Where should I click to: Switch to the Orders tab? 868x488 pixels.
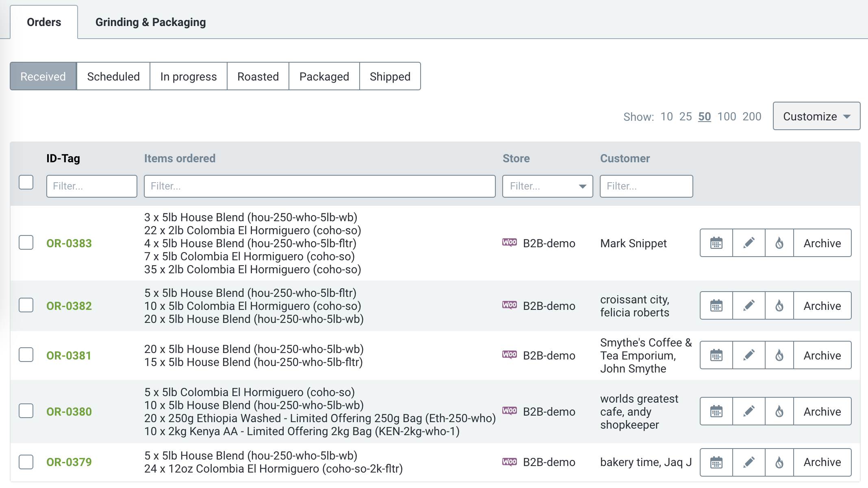(x=44, y=22)
